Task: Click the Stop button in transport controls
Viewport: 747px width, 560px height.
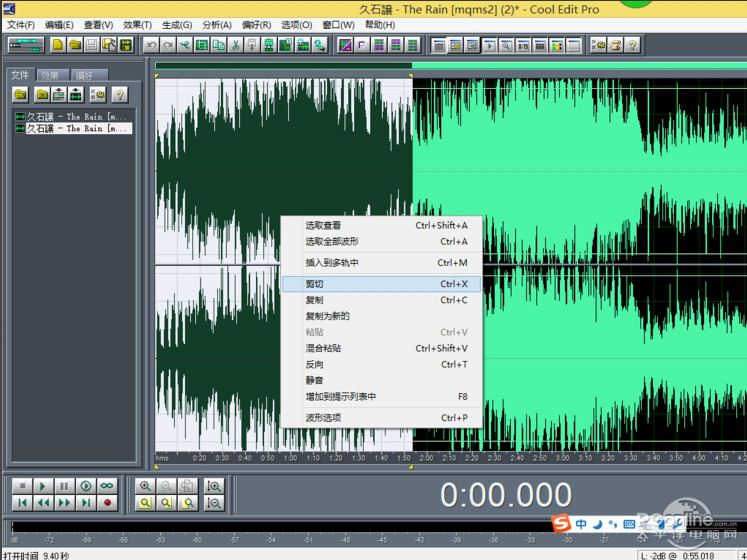Action: [x=21, y=486]
